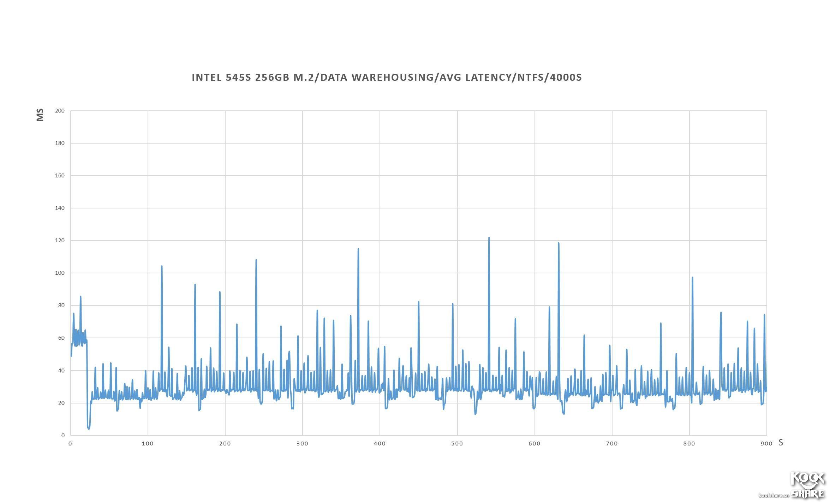This screenshot has width=830, height=504.
Task: Click the 120 y-axis tick label
Action: [x=60, y=241]
